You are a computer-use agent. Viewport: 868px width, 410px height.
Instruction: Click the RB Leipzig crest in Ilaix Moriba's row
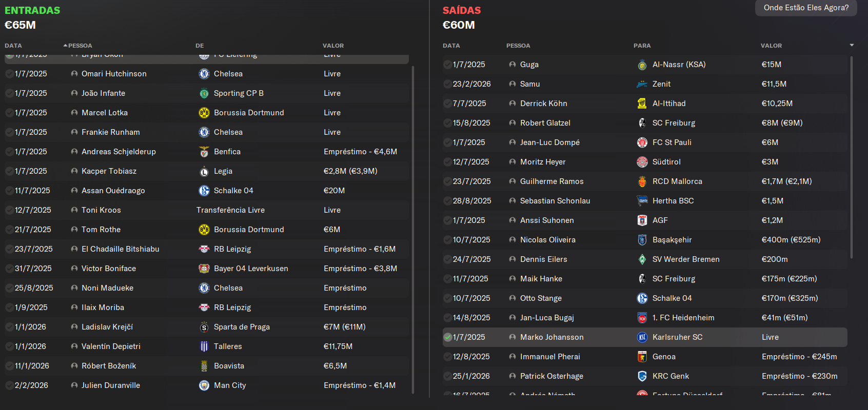tap(204, 307)
